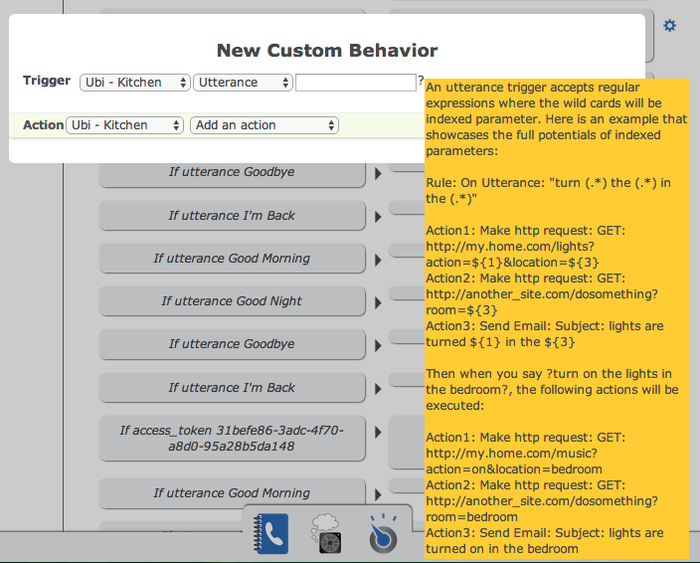Select the thought cloud fan icon
The image size is (700, 563).
click(x=326, y=534)
